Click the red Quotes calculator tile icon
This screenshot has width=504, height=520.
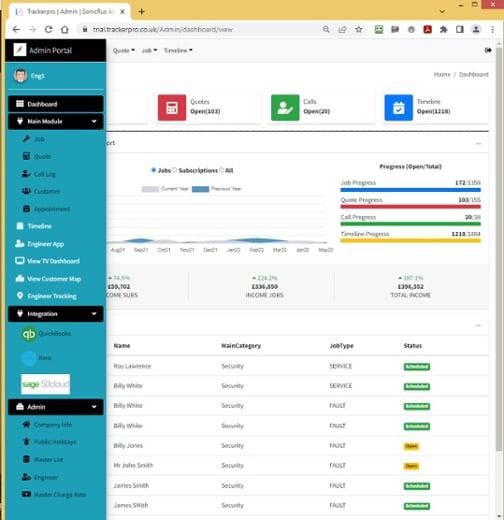172,108
